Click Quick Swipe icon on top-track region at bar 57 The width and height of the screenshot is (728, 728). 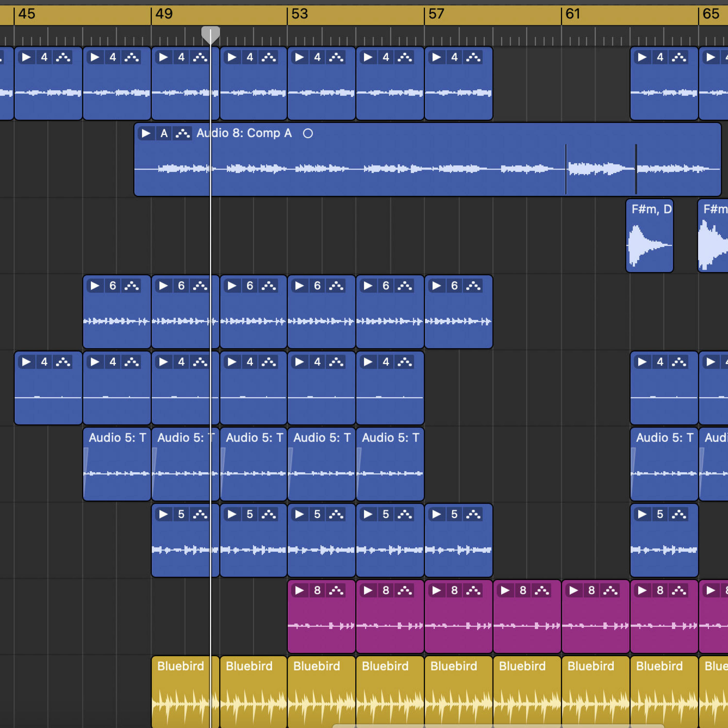[x=473, y=57]
